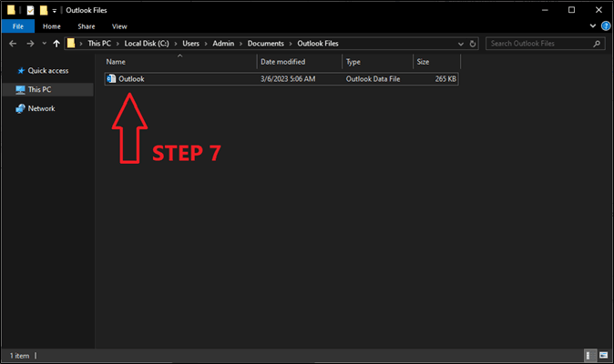This screenshot has width=614, height=364.
Task: Open the Share ribbon tab
Action: pos(87,27)
